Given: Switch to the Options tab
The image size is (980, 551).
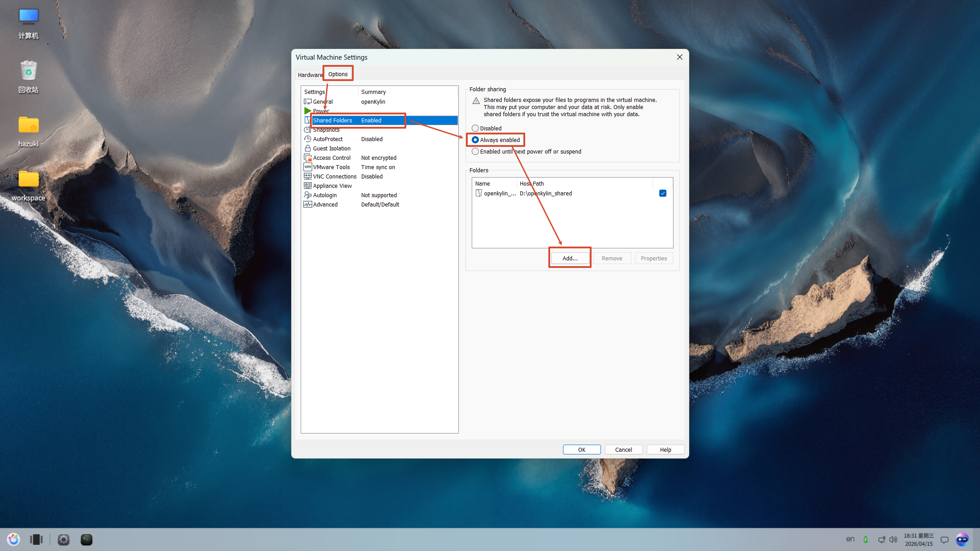Looking at the screenshot, I should point(338,74).
